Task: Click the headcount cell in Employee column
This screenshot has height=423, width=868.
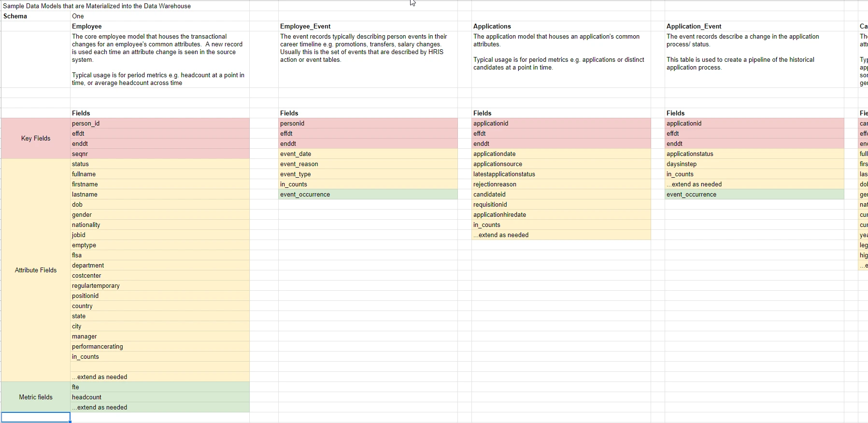Action: tap(160, 397)
